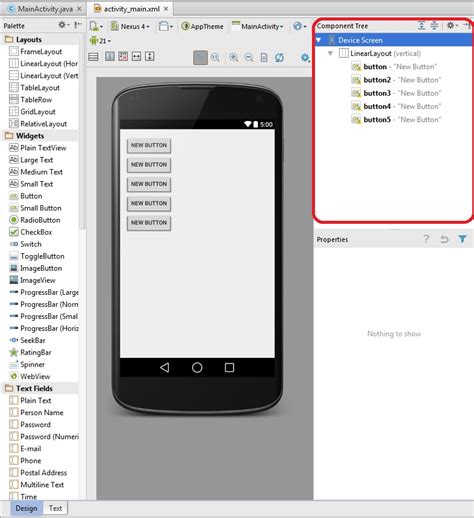Open the MainActivity association dropdown
The image size is (474, 518).
[x=257, y=26]
